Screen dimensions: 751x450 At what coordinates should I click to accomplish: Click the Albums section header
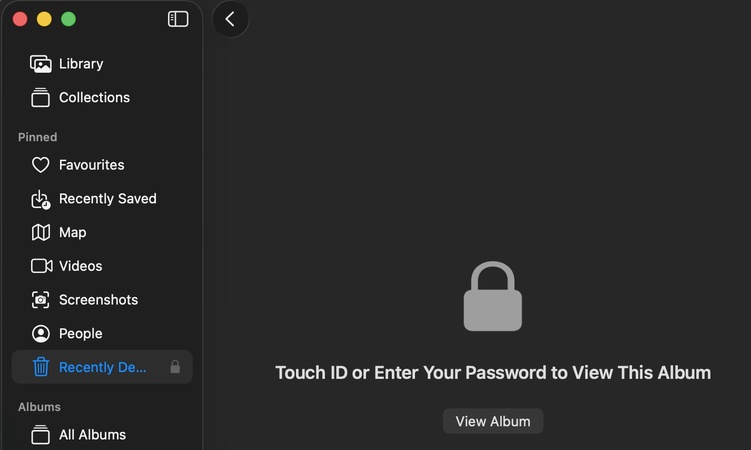pos(39,407)
